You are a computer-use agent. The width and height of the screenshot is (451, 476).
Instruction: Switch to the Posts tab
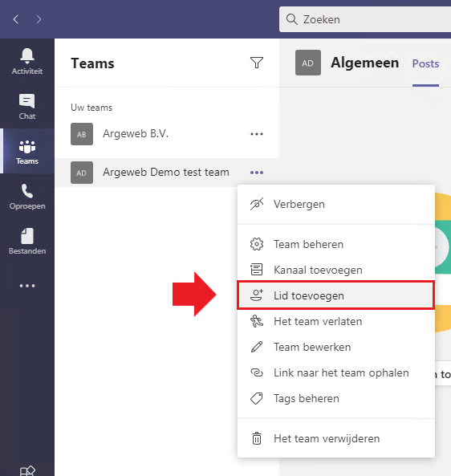point(425,63)
